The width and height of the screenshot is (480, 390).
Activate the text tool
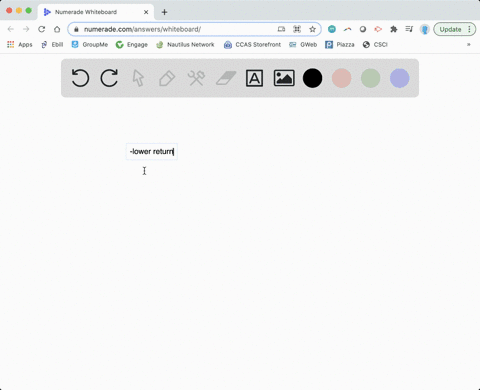click(x=254, y=78)
